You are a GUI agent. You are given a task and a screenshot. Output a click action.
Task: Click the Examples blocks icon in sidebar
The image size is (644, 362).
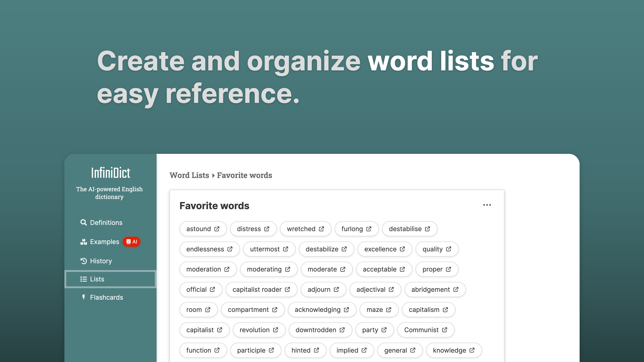pyautogui.click(x=84, y=242)
